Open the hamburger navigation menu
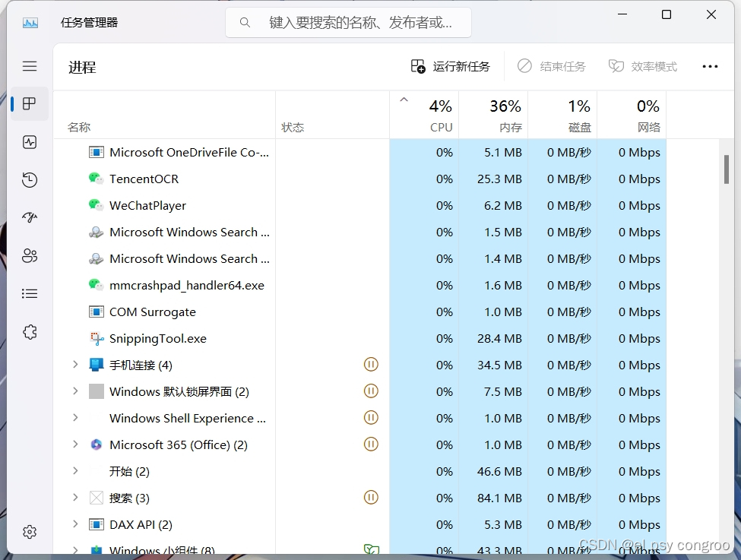The height and width of the screenshot is (560, 741). pos(30,65)
